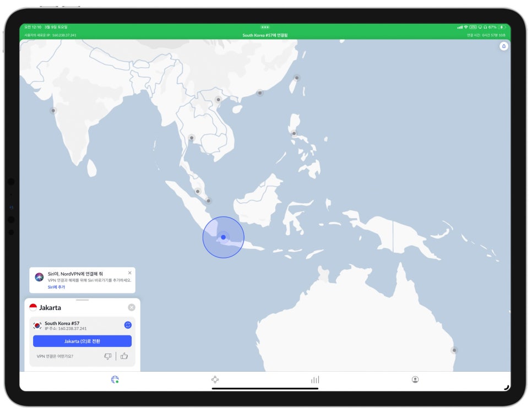Tap the server panel drag handle

pos(83,300)
